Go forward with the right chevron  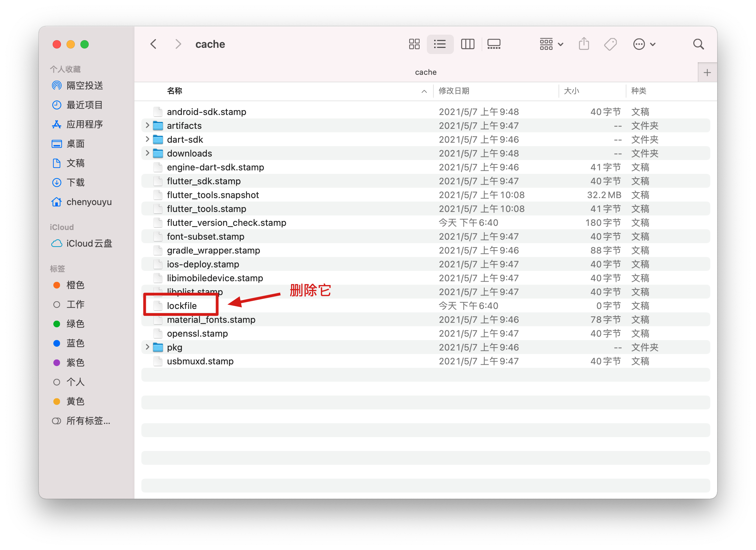(x=178, y=44)
